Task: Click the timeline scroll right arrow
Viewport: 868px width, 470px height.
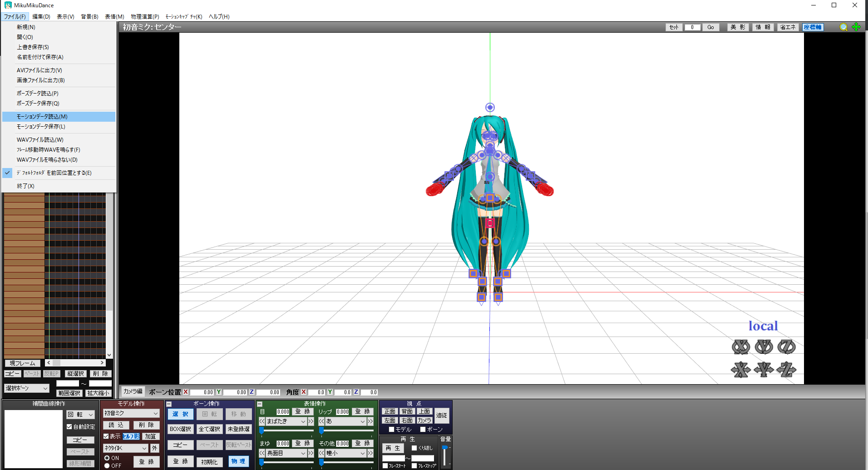Action: 102,363
